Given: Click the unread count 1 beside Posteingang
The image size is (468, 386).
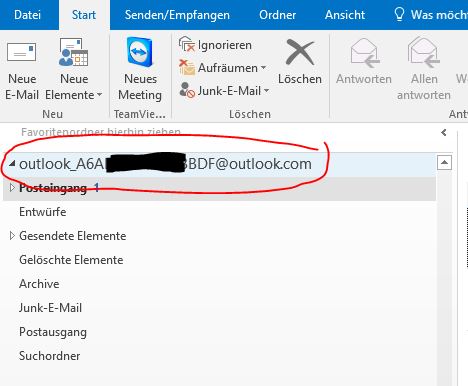Looking at the screenshot, I should pos(96,188).
